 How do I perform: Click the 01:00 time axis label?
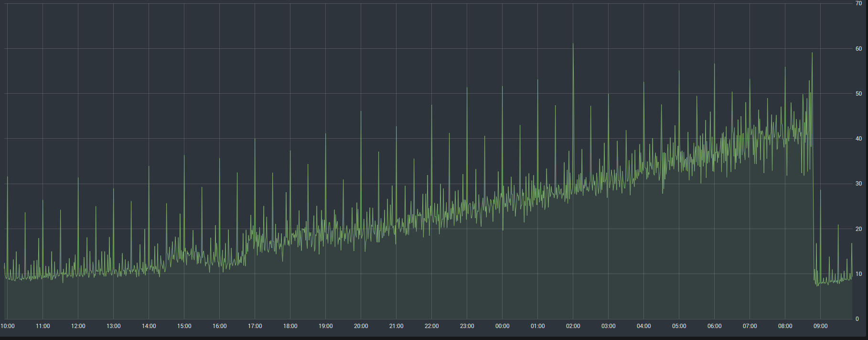[x=538, y=326]
